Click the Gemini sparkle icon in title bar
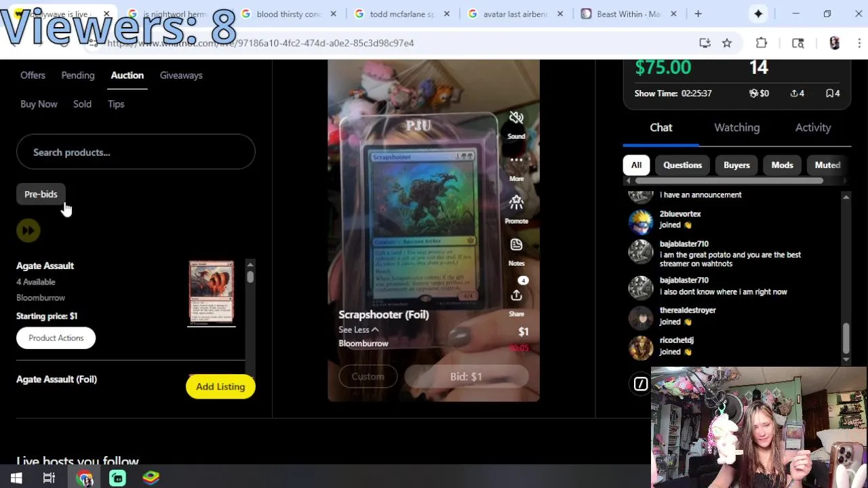The image size is (868, 488). 758,14
